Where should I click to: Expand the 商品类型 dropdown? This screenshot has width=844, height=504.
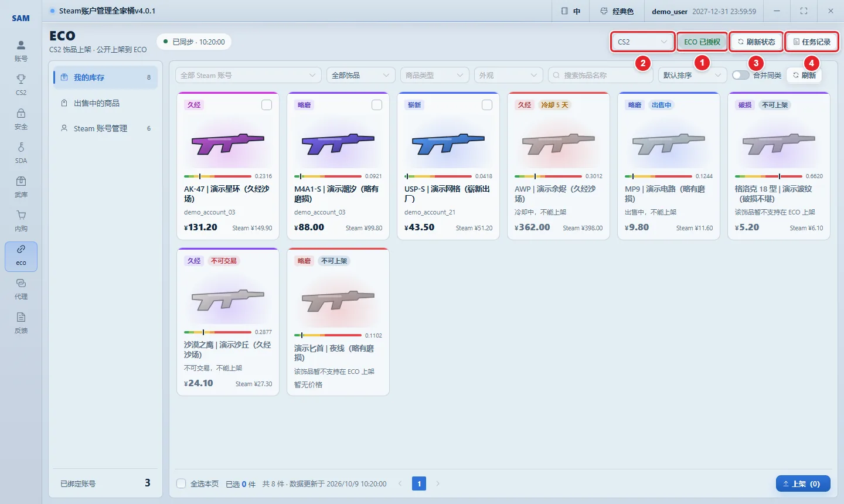tap(434, 75)
